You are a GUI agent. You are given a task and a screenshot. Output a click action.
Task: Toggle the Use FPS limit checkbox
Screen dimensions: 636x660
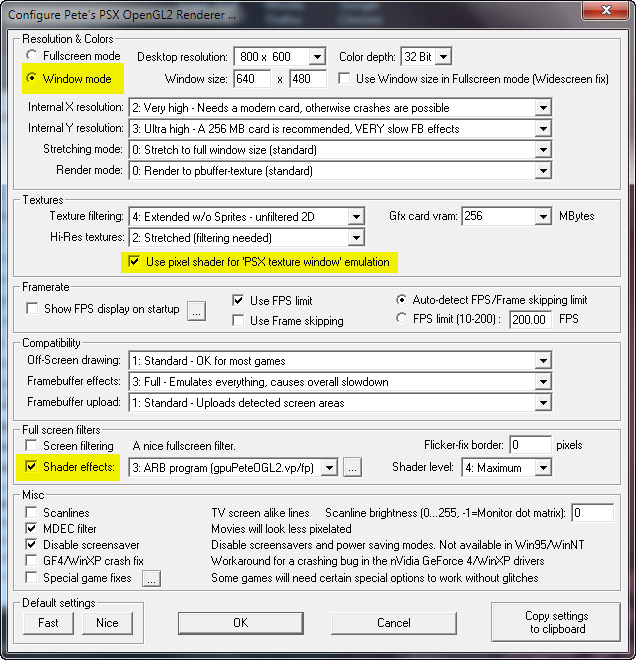238,301
